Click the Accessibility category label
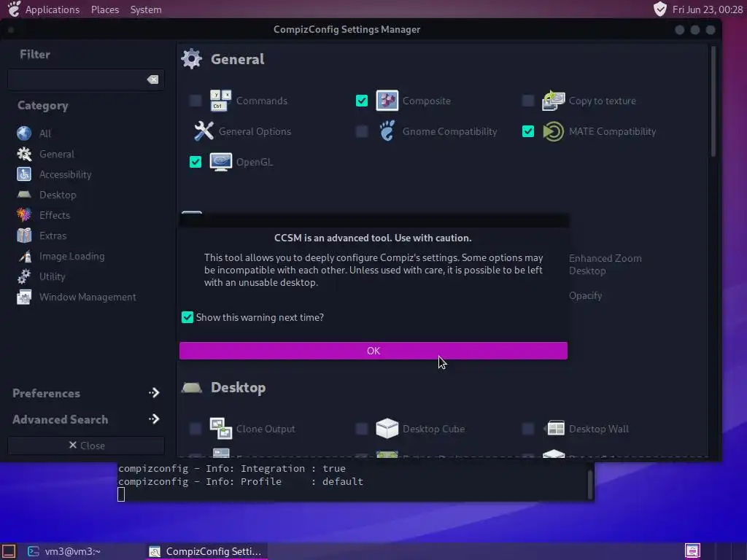 [x=65, y=175]
